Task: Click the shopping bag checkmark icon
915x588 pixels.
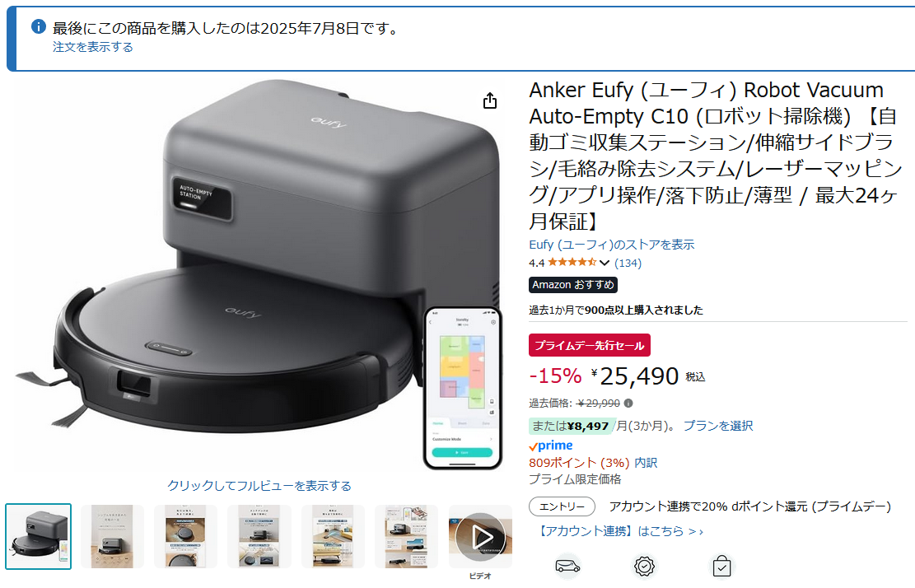Action: click(721, 566)
